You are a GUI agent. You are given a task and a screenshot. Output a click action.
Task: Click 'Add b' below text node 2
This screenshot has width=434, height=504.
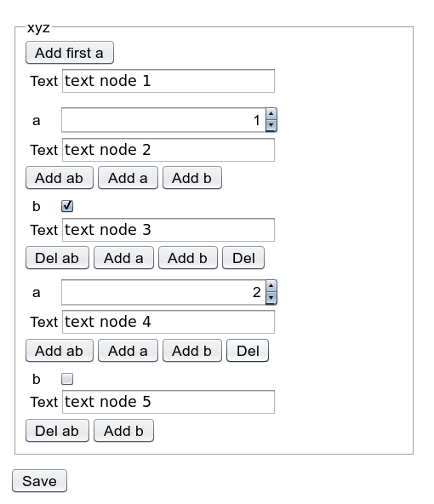(x=192, y=178)
